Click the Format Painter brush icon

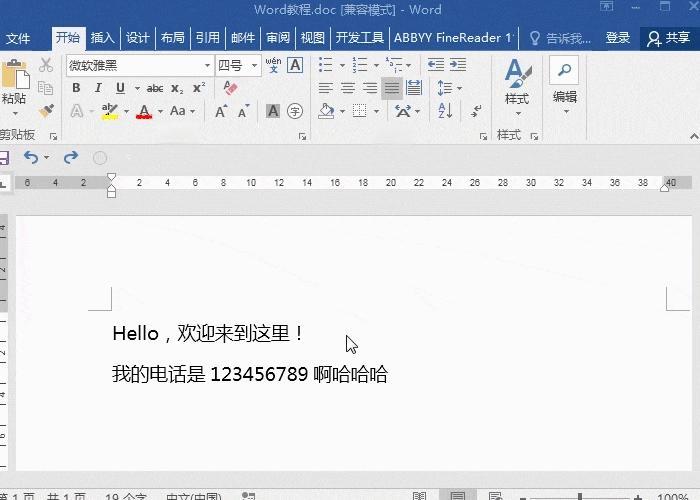coord(46,111)
